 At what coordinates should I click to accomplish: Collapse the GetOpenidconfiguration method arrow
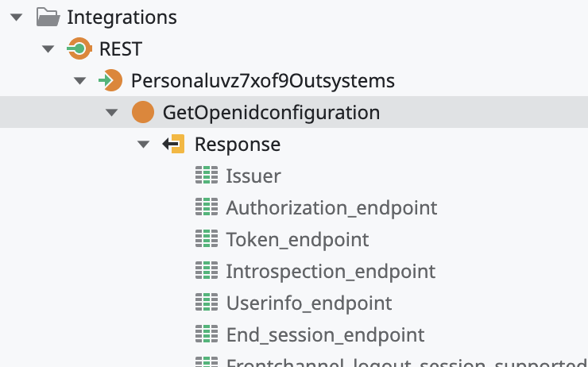[111, 112]
